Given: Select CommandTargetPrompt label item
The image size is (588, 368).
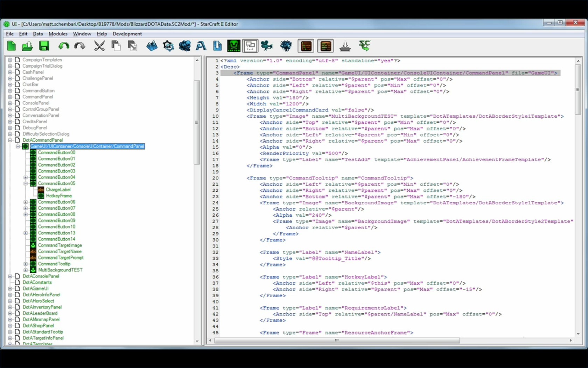Looking at the screenshot, I should point(61,258).
